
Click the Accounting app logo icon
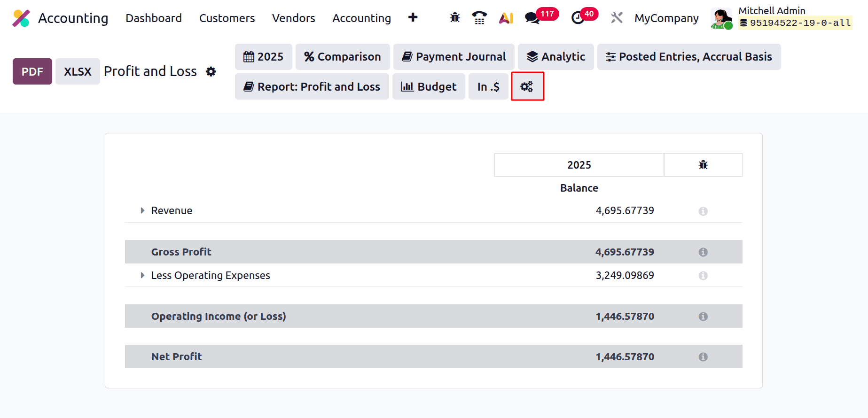pyautogui.click(x=21, y=18)
